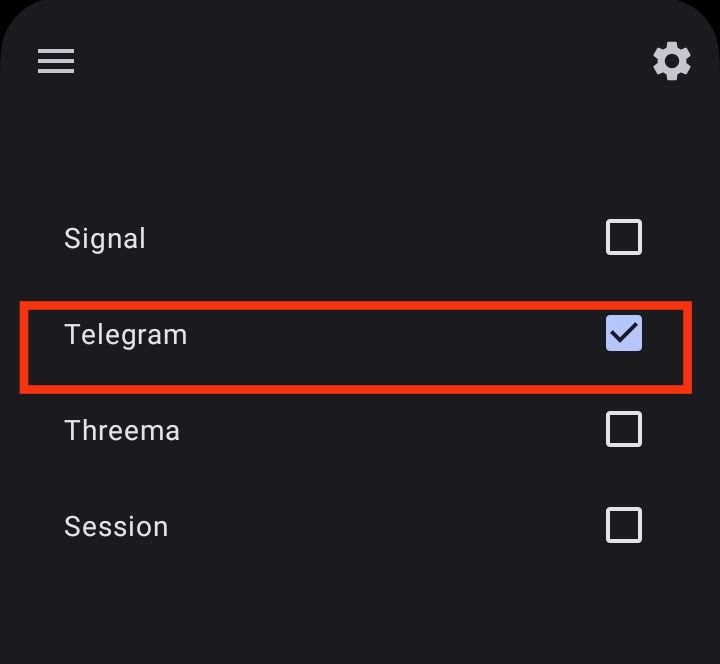Select the empty box beside Signal
The height and width of the screenshot is (664, 720).
[x=624, y=238]
